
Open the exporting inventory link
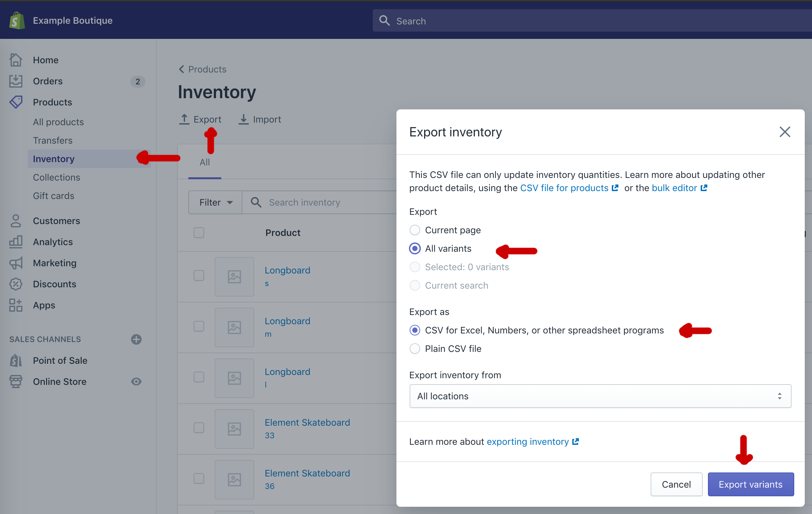528,442
